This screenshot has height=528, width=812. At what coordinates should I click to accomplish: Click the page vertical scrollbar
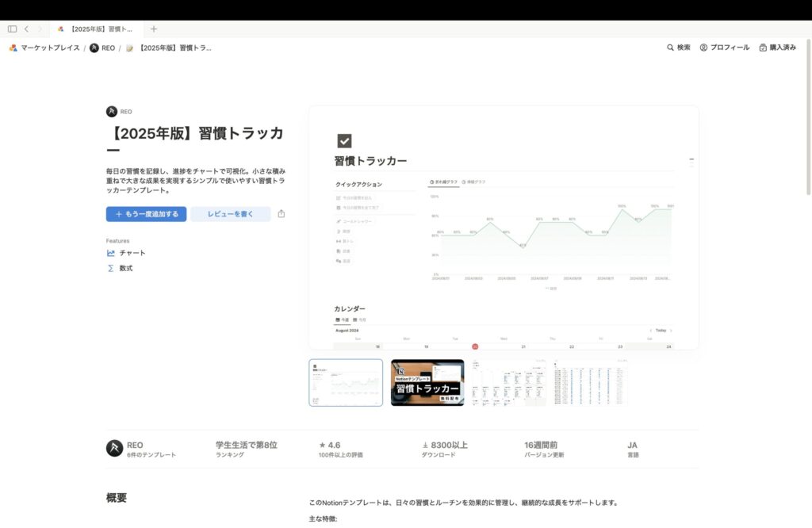coord(808,159)
